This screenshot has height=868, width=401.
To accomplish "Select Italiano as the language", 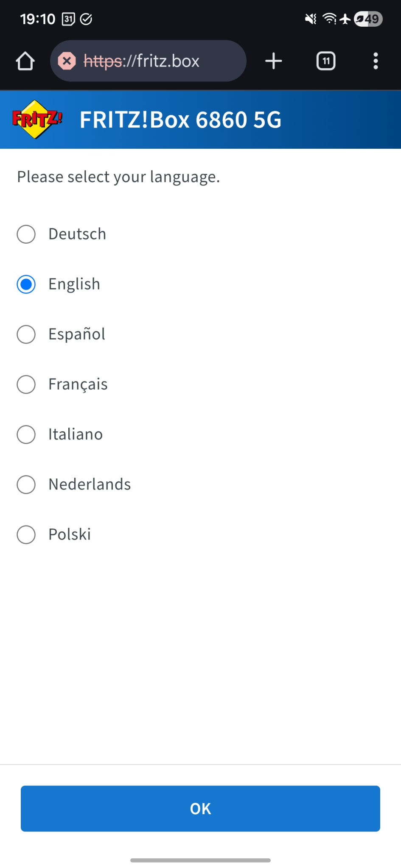I will click(x=26, y=434).
